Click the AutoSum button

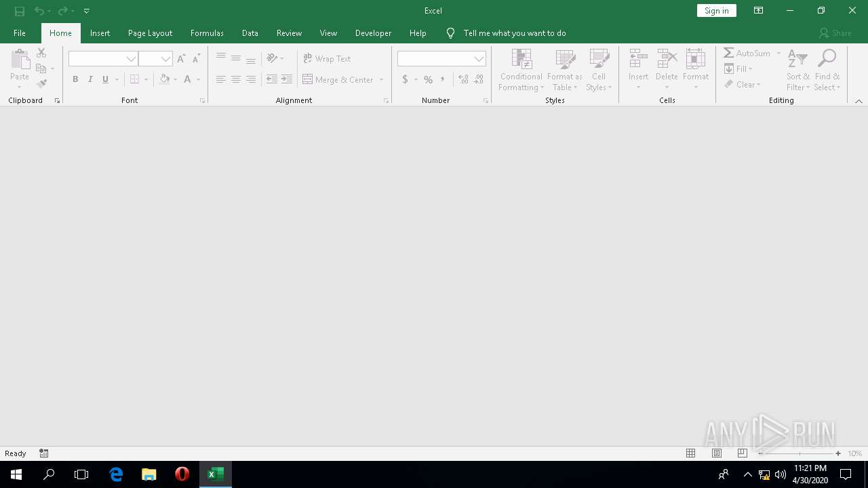747,53
